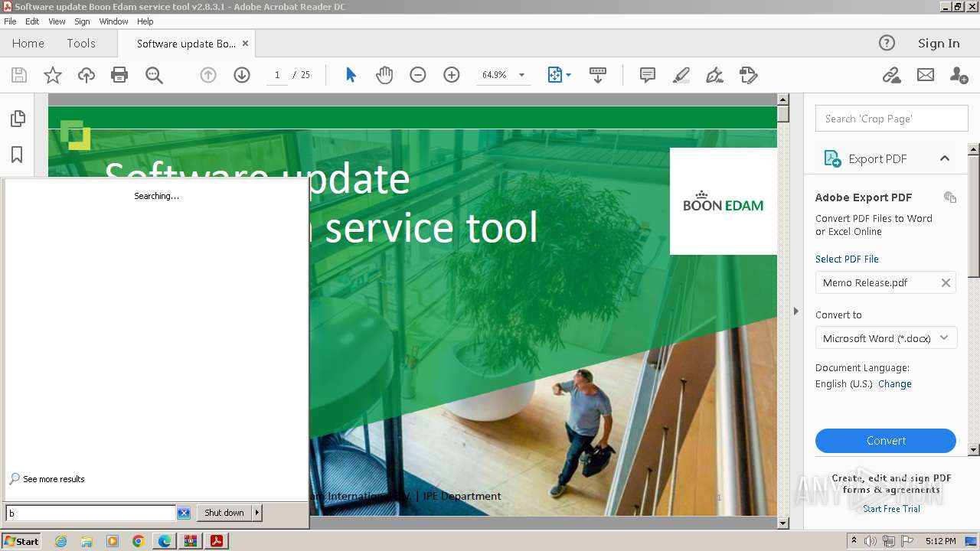980x551 pixels.
Task: Click the Windows Start button
Action: click(x=21, y=541)
